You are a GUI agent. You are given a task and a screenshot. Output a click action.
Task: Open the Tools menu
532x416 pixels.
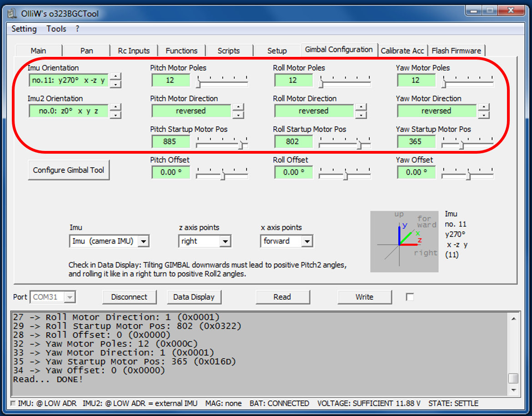point(56,29)
